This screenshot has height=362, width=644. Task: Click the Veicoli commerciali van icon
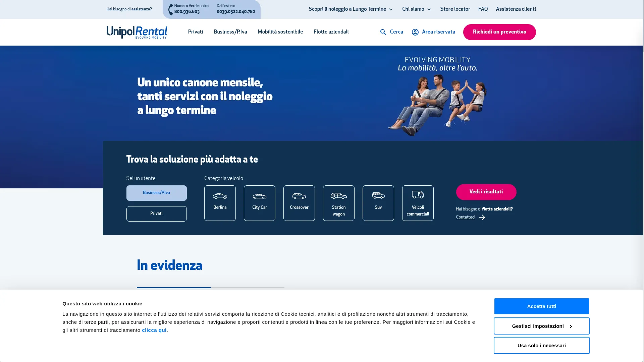click(x=418, y=195)
